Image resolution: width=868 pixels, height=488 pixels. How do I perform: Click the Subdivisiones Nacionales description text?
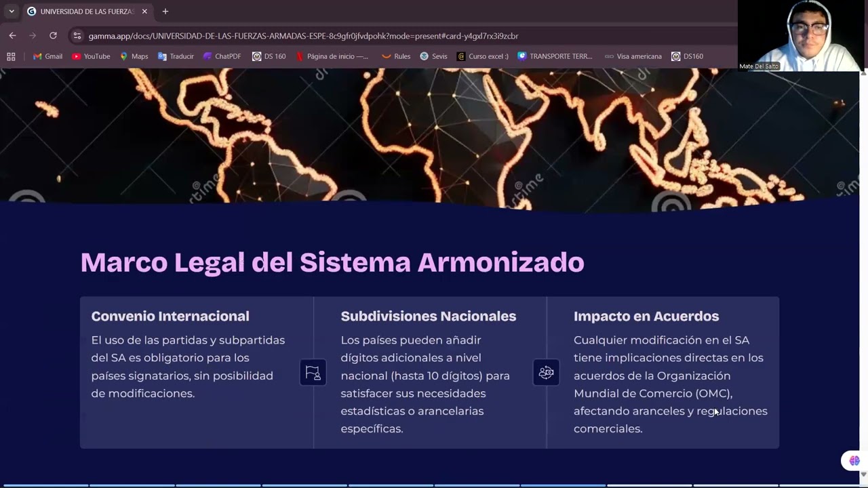425,384
